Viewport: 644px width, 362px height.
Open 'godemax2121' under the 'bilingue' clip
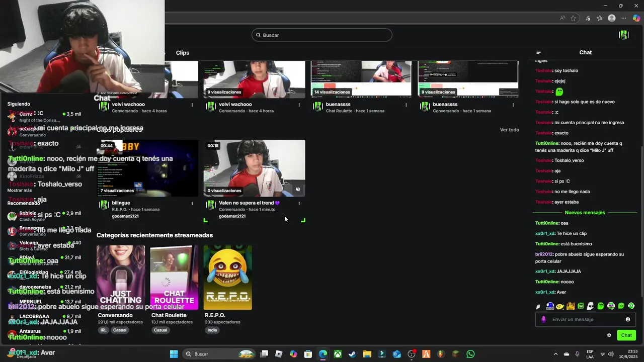(125, 216)
